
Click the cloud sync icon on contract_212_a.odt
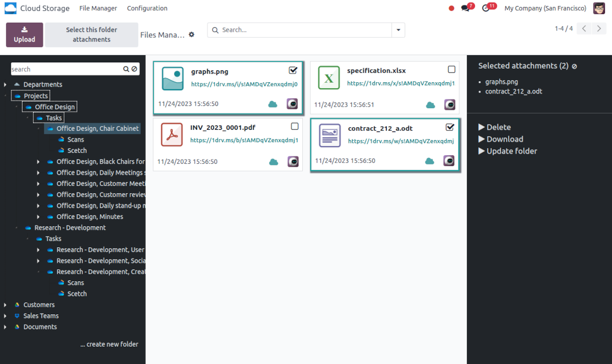pyautogui.click(x=429, y=161)
